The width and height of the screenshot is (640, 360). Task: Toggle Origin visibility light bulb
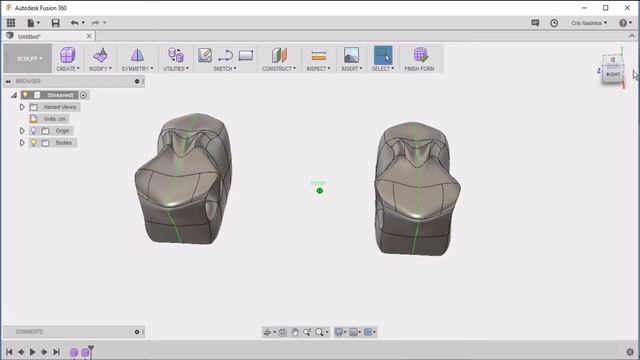33,131
